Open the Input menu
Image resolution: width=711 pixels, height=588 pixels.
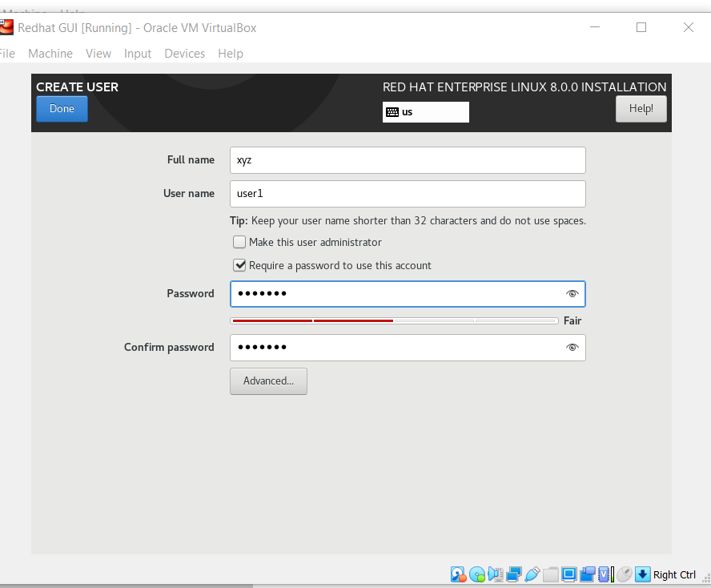[x=138, y=54]
